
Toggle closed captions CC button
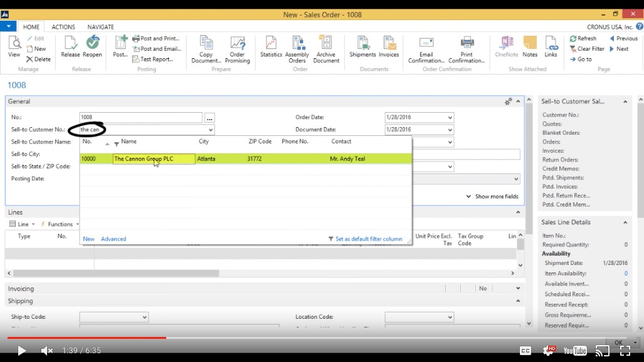tap(525, 351)
